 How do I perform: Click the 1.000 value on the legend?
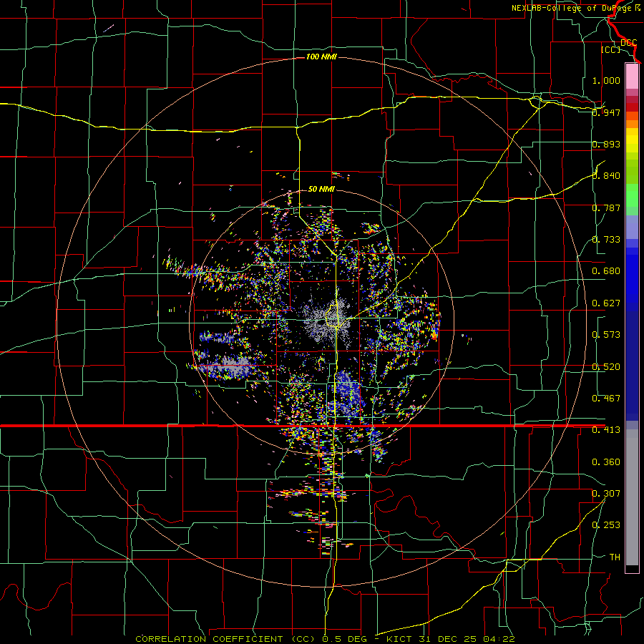click(606, 80)
